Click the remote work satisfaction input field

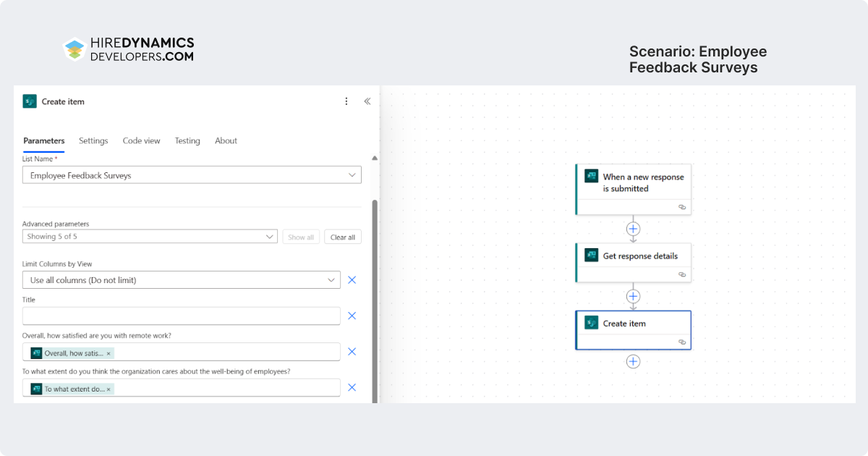(182, 352)
